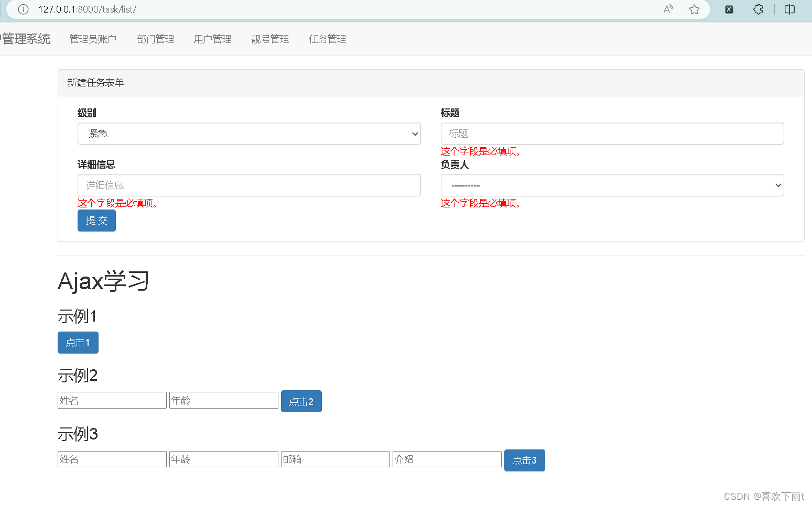Click the 示例3 heading
The width and height of the screenshot is (812, 506).
click(78, 434)
